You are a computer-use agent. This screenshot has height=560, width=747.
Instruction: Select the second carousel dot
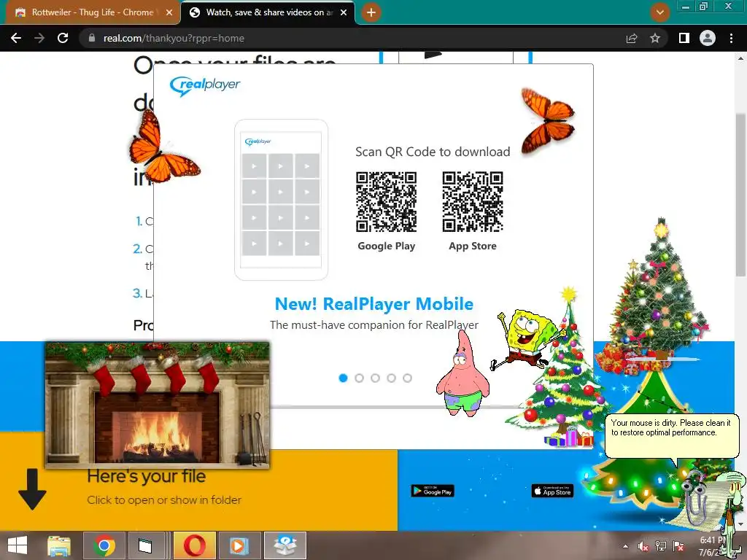click(359, 378)
